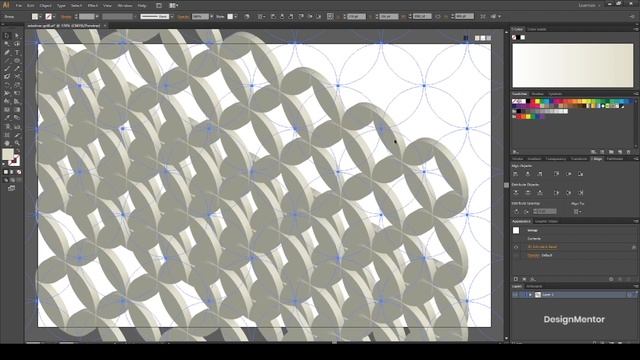
Task: Click Vertical Align Center in Align panel
Action: coord(568,174)
